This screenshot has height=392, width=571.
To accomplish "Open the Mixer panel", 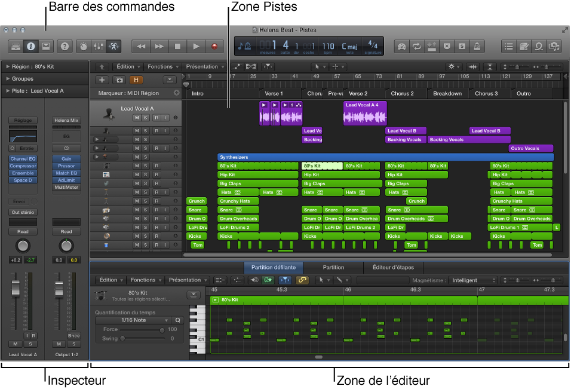I will click(99, 46).
